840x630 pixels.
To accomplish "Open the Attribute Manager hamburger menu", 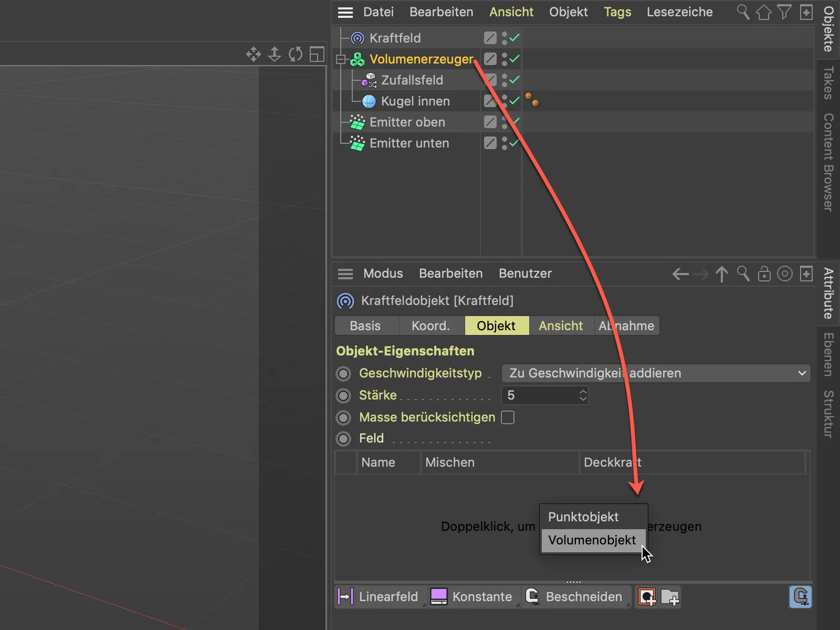I will click(345, 274).
